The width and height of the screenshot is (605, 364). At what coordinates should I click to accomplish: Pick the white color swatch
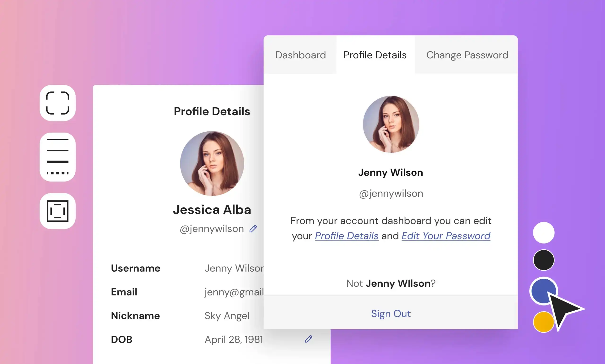(x=544, y=233)
